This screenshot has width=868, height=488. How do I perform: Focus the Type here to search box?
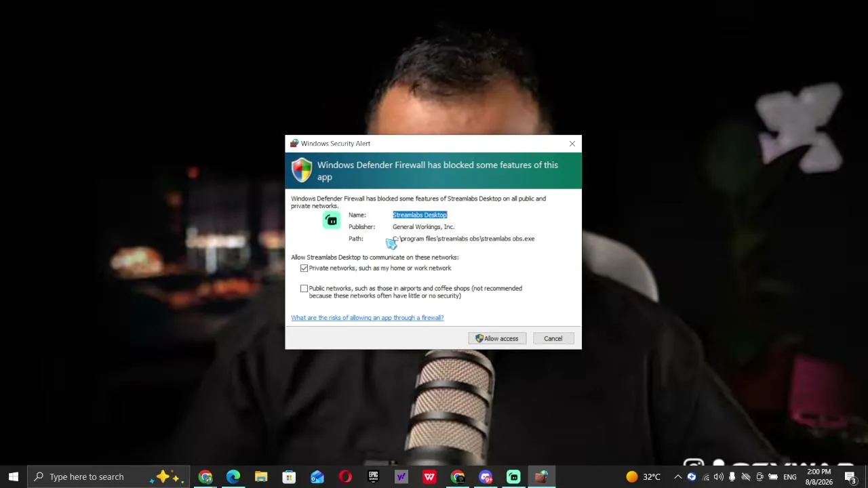(x=108, y=476)
